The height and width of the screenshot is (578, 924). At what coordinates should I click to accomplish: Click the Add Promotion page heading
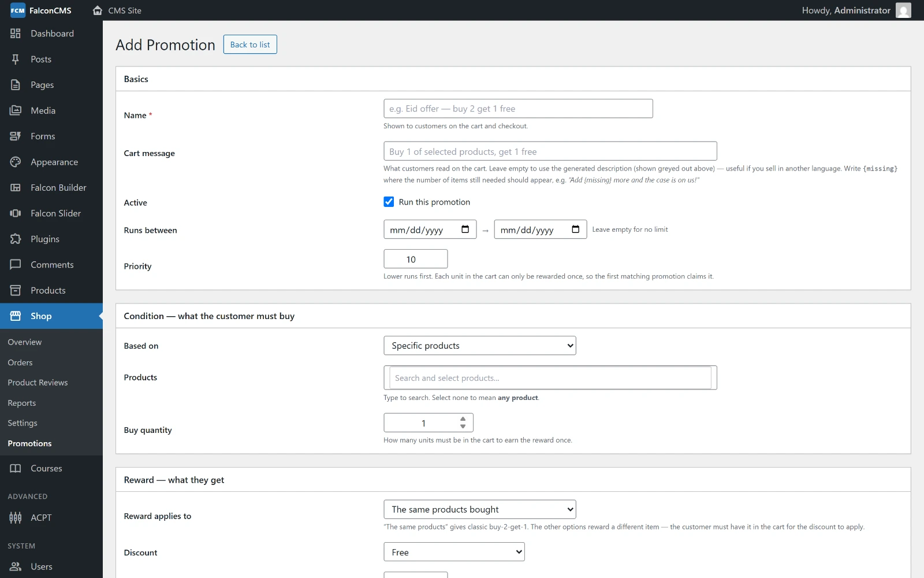coord(165,45)
